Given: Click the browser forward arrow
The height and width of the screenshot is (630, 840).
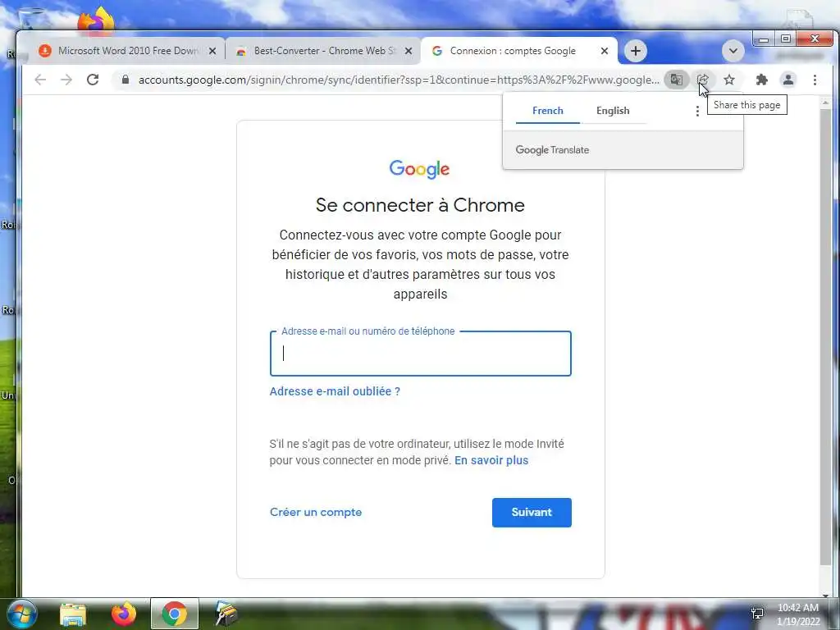Looking at the screenshot, I should click(66, 80).
